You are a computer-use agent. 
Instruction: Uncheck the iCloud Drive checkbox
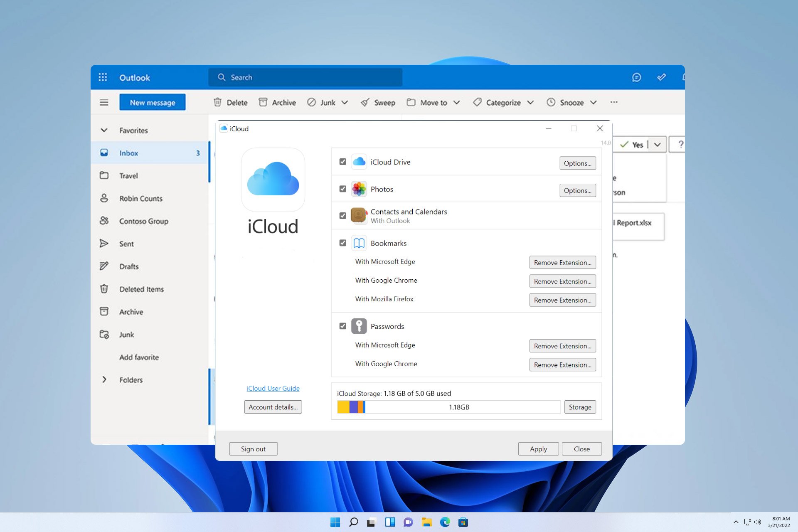pyautogui.click(x=342, y=162)
